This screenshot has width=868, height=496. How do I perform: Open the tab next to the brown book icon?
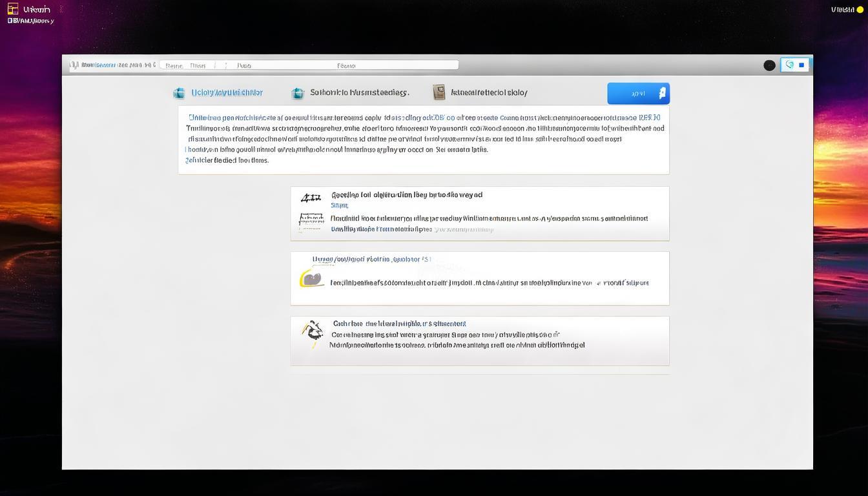489,93
